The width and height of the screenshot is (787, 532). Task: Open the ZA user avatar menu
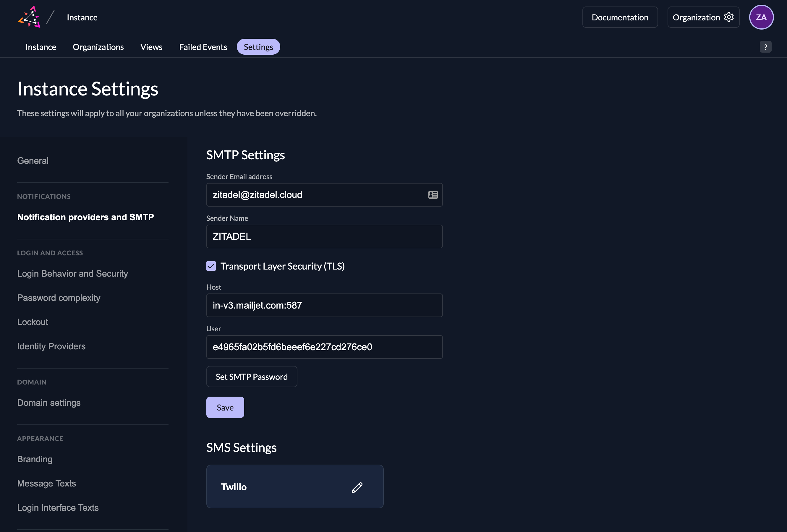[761, 17]
